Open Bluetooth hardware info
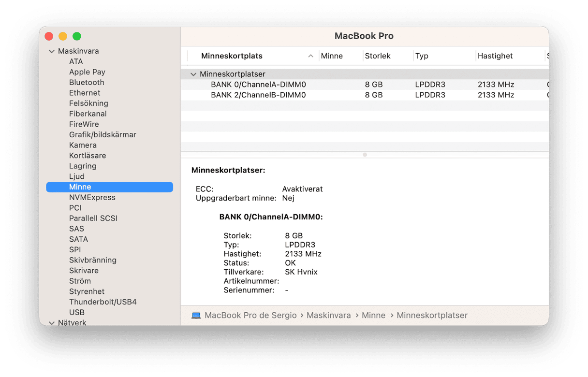The image size is (588, 377). pos(87,83)
